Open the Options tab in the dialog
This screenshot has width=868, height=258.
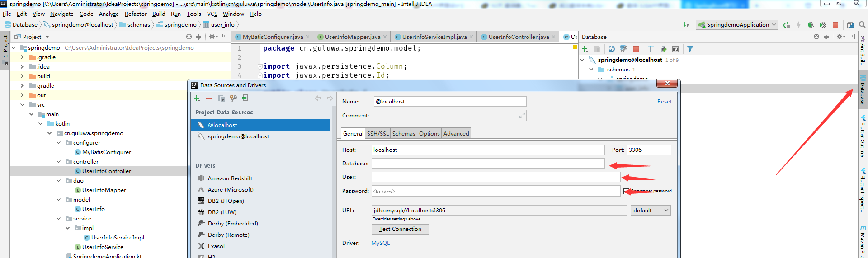tap(429, 133)
